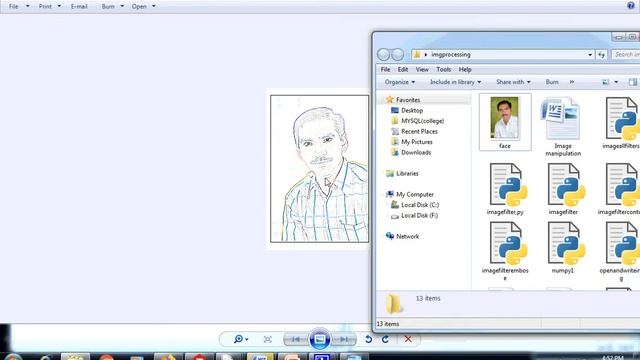Open the Explorer View menu

[x=422, y=69]
